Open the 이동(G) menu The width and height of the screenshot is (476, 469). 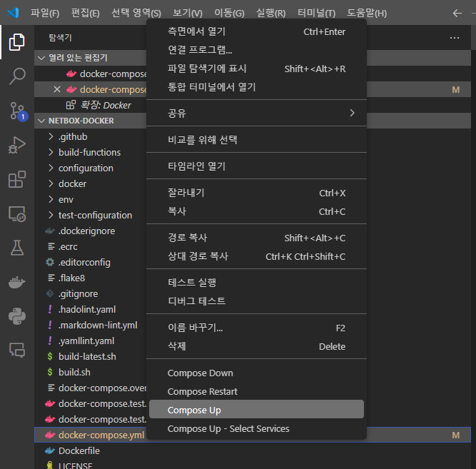tap(229, 13)
